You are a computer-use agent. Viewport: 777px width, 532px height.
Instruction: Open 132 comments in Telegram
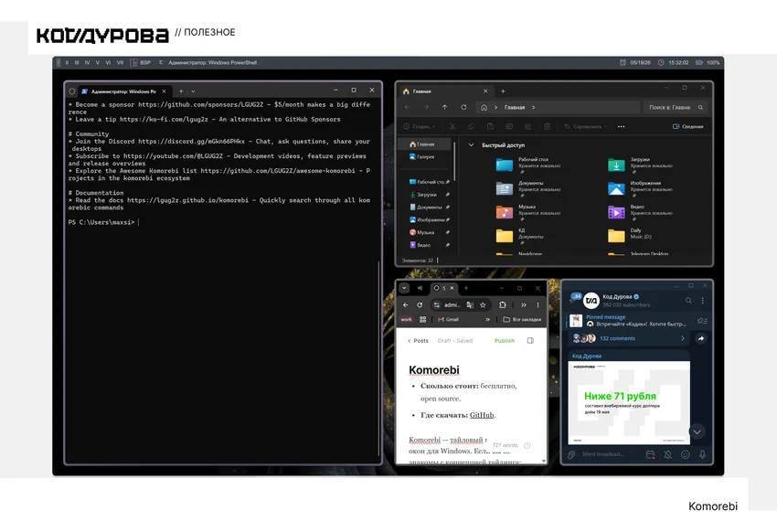[x=629, y=338]
